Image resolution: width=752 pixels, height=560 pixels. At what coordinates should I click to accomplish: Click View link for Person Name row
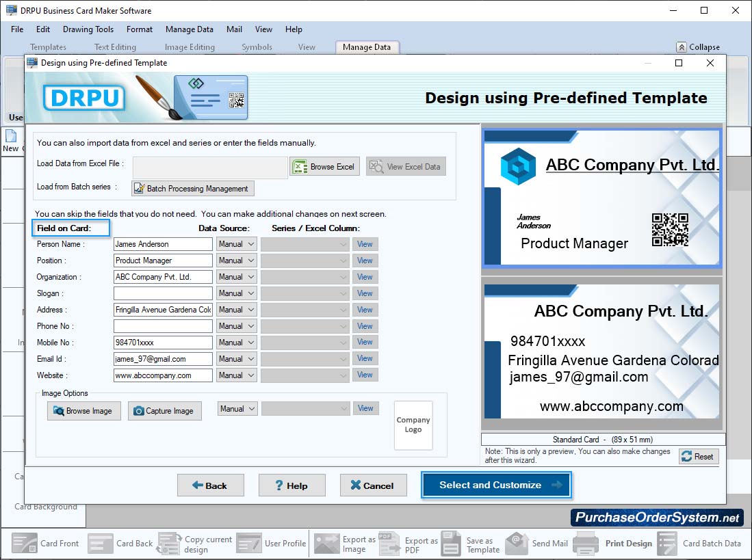[x=365, y=244]
